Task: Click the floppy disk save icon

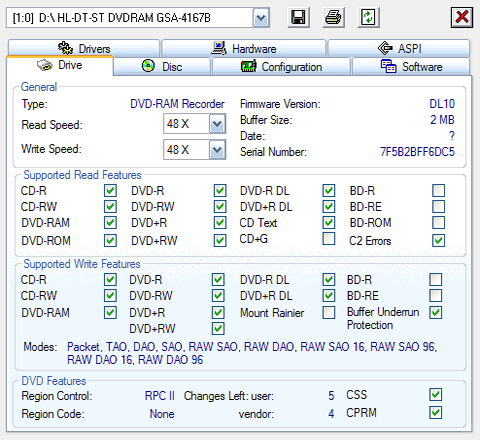Action: click(298, 17)
